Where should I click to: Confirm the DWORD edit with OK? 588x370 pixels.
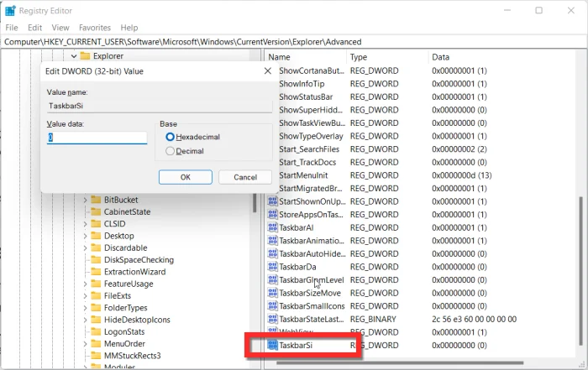click(186, 177)
